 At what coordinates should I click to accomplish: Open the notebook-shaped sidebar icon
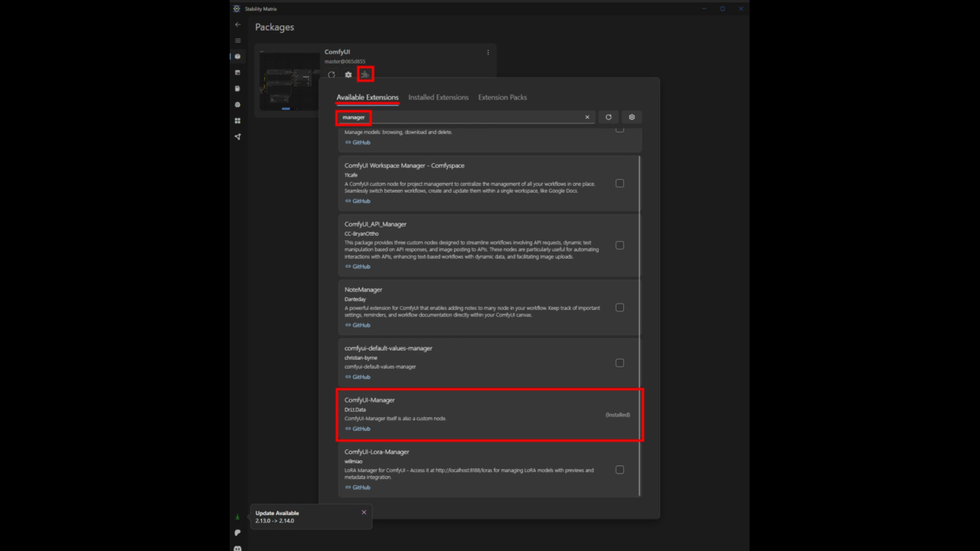(237, 89)
